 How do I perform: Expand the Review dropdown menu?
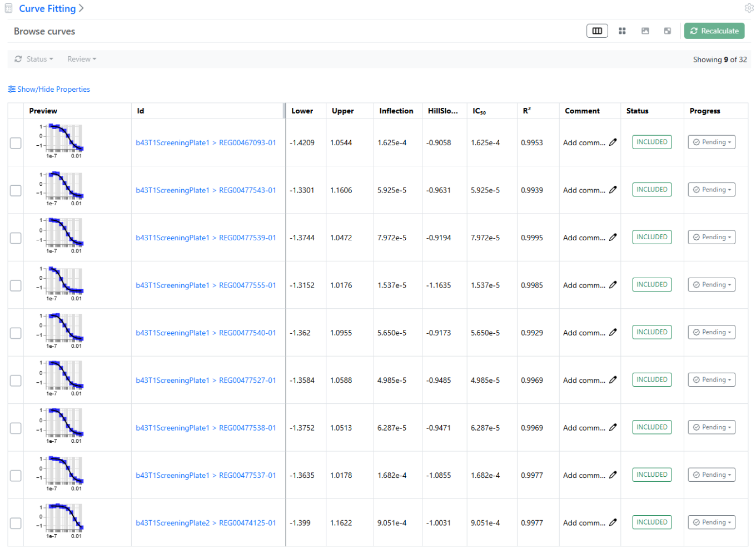[82, 59]
